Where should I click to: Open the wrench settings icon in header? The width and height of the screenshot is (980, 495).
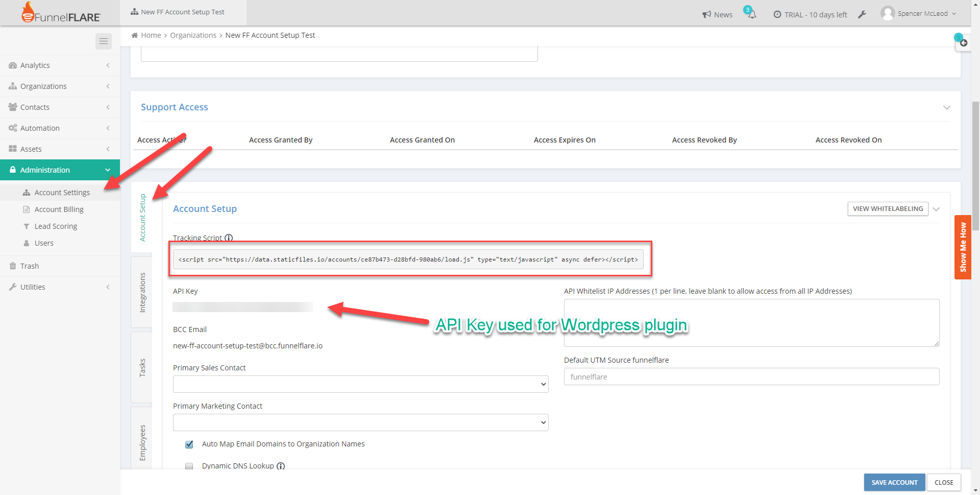[x=862, y=14]
